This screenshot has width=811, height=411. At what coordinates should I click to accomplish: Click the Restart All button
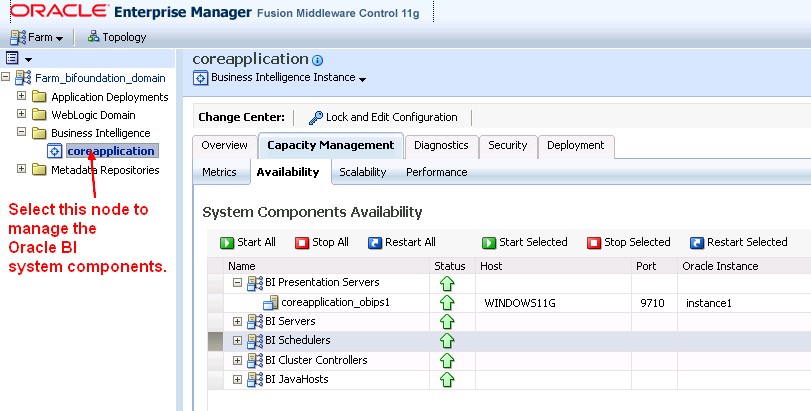[402, 242]
